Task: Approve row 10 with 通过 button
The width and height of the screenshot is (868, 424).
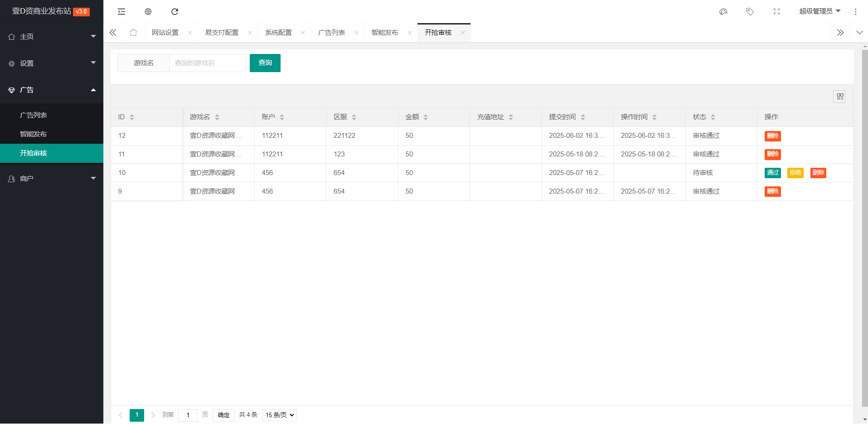Action: pyautogui.click(x=773, y=173)
